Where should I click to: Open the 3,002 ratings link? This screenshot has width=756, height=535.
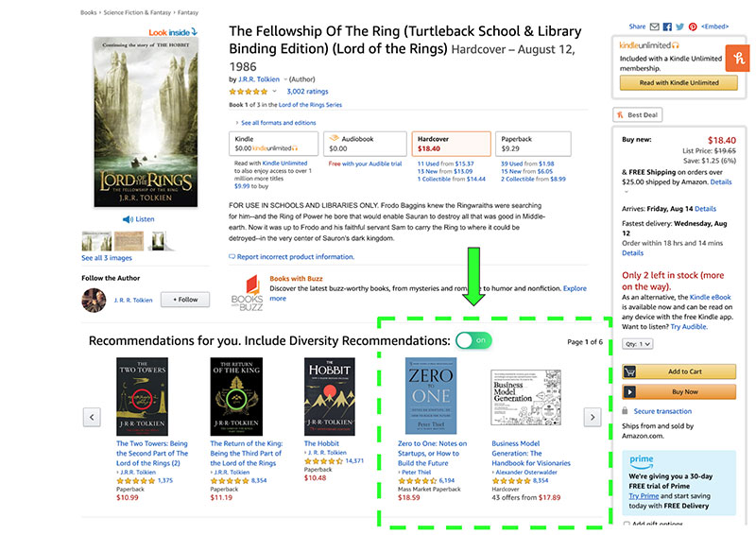pos(307,92)
